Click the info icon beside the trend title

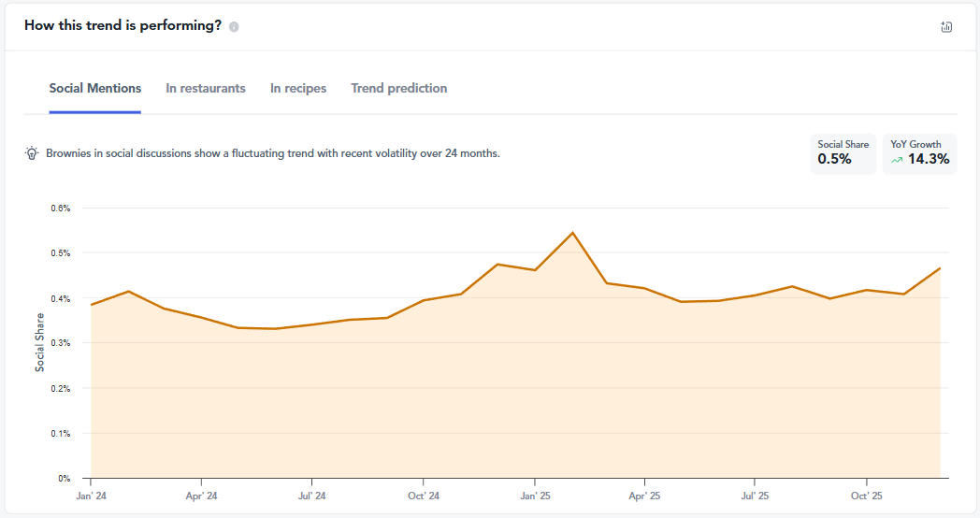point(234,27)
